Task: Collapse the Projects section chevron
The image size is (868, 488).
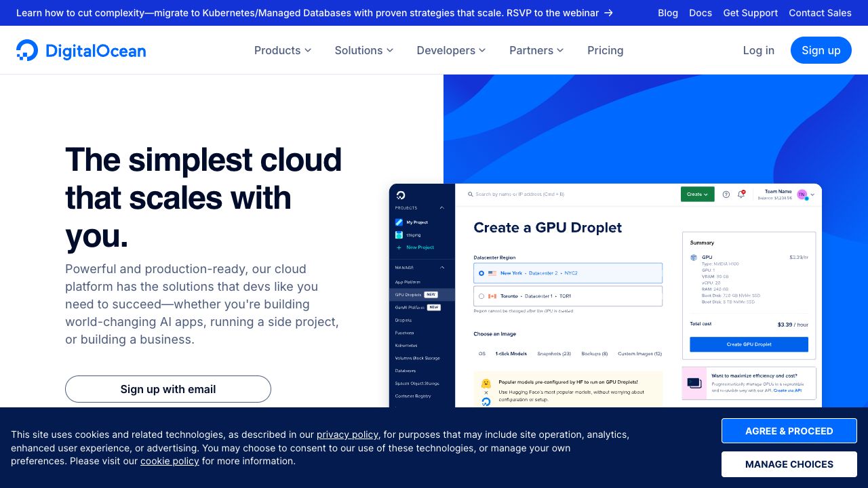Action: [442, 208]
